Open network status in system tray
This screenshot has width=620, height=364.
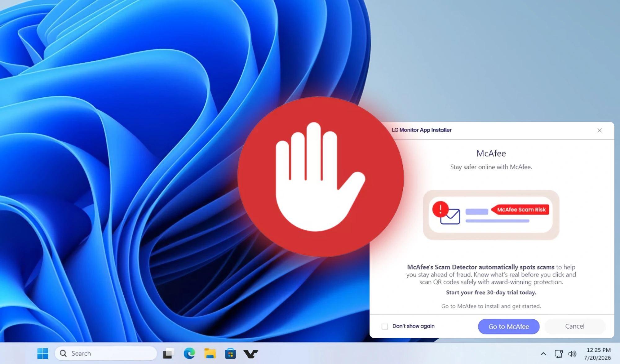click(x=559, y=354)
